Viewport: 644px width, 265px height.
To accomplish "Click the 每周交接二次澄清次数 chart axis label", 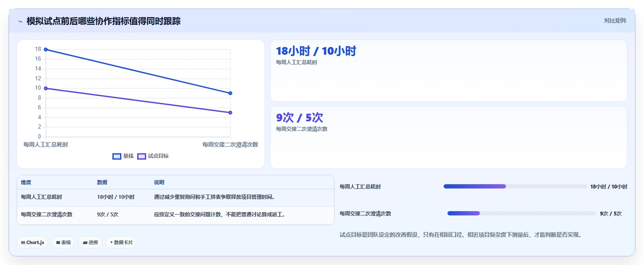I will (x=230, y=144).
